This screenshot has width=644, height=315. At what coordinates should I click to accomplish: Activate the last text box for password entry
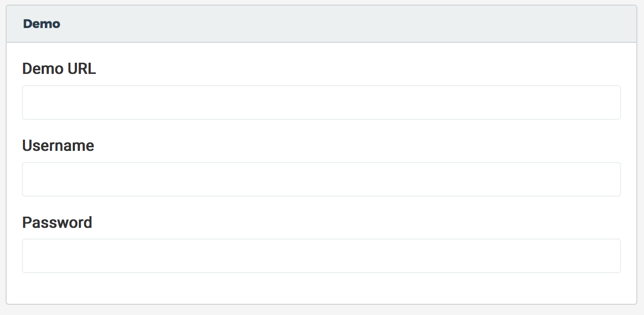point(321,256)
